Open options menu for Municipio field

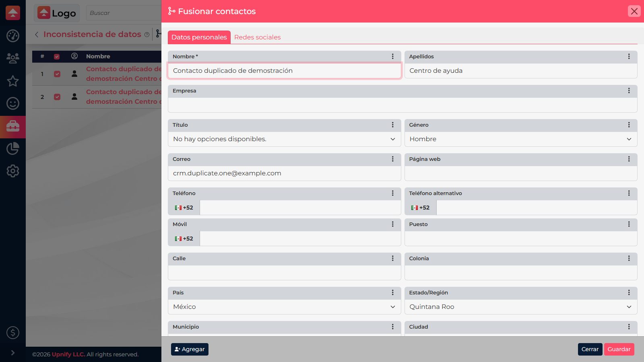click(x=393, y=327)
